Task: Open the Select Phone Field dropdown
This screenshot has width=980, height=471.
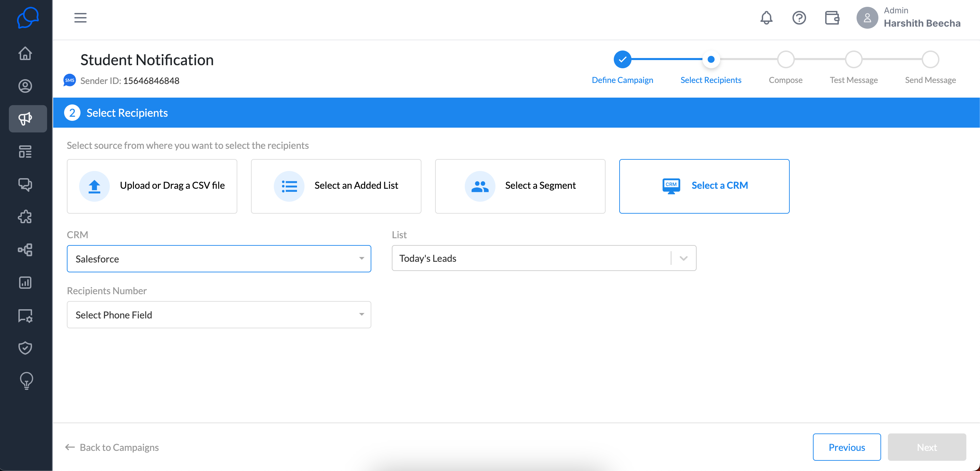Action: (x=219, y=314)
